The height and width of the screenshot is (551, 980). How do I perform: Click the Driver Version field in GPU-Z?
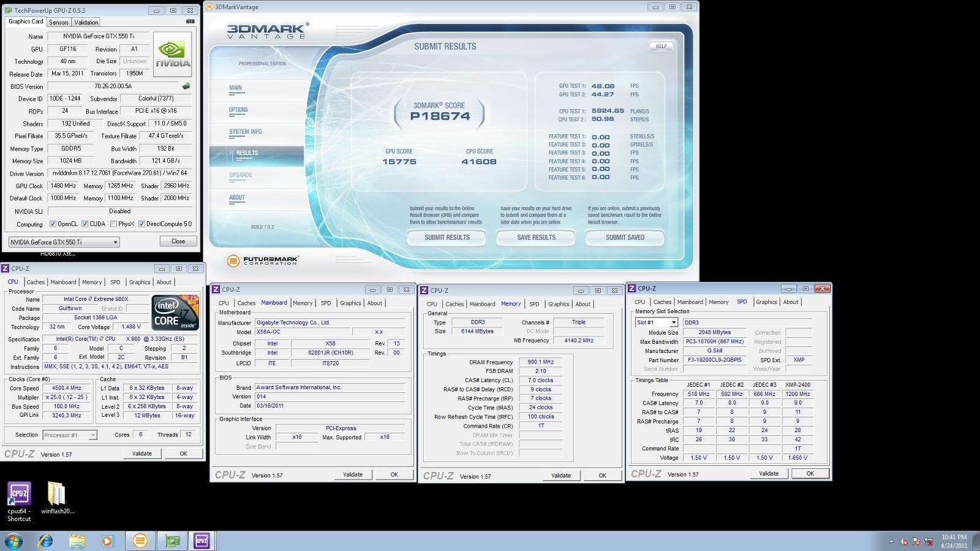[x=120, y=173]
